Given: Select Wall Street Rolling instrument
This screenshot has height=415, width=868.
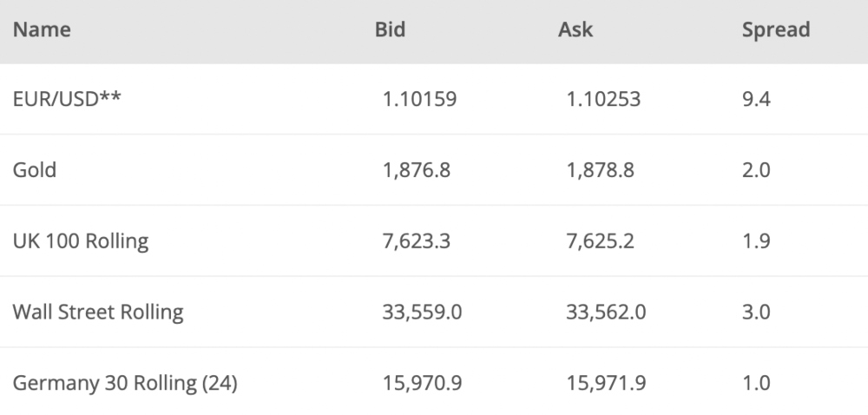Looking at the screenshot, I should pyautogui.click(x=98, y=312).
